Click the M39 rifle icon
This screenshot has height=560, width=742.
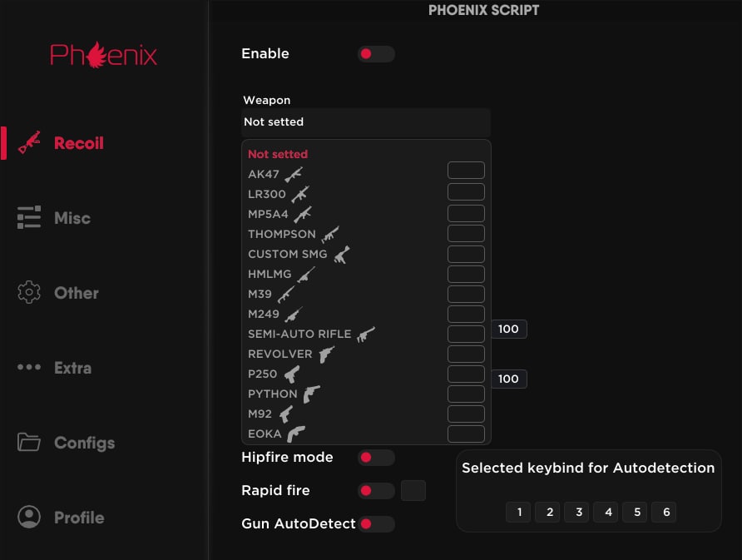[x=286, y=294]
